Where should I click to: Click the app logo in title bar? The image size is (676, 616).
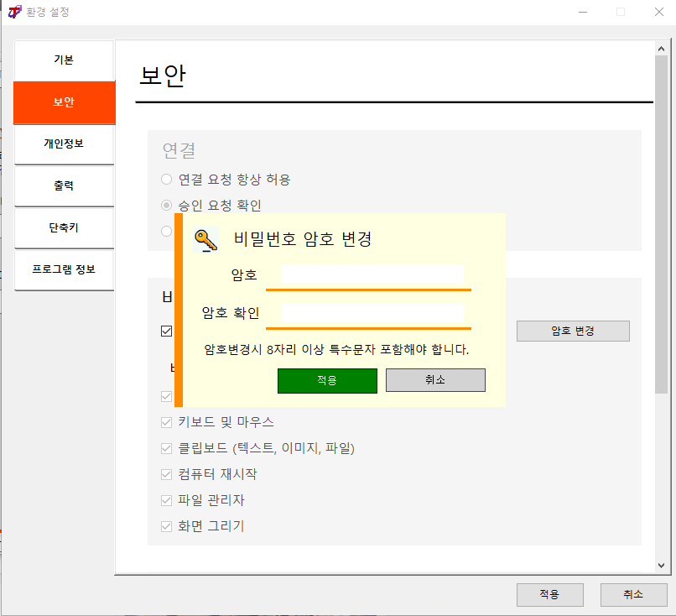(14, 12)
